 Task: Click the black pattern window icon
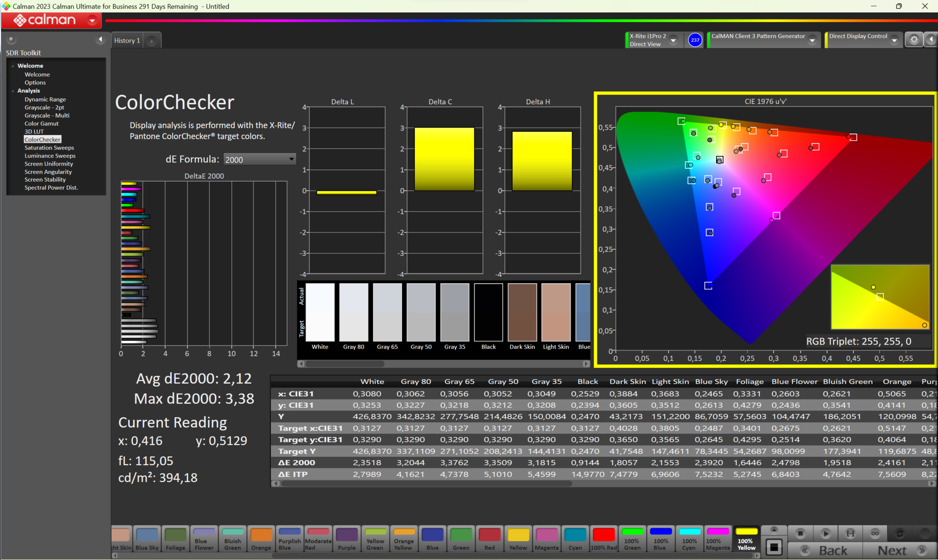coord(774,547)
